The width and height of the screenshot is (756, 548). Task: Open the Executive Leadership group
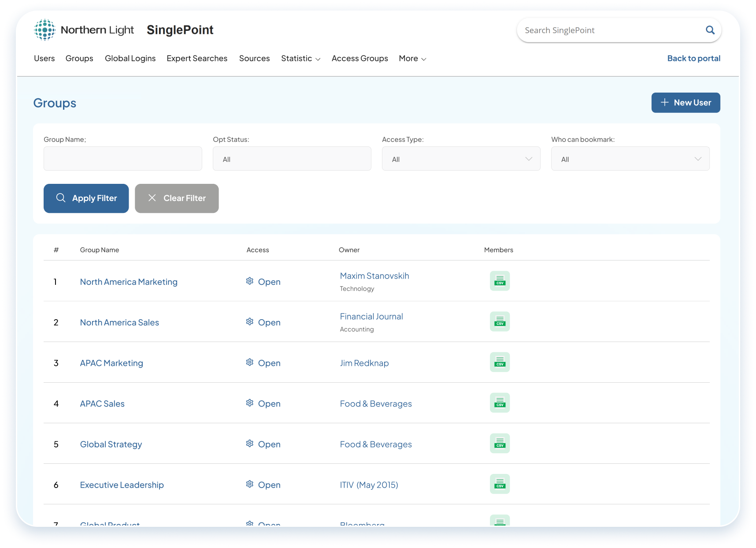coord(122,485)
